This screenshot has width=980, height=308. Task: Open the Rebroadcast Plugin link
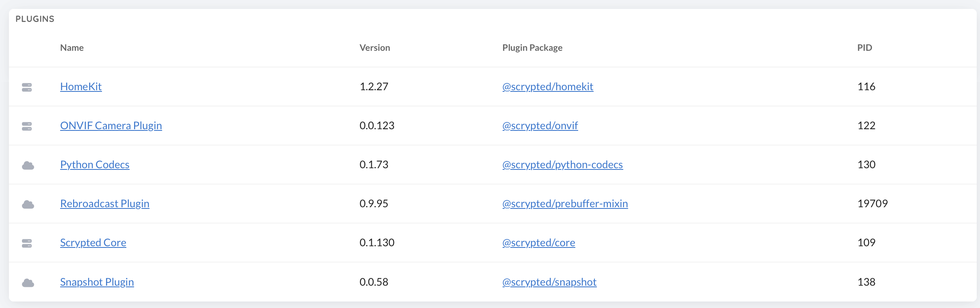coord(105,204)
